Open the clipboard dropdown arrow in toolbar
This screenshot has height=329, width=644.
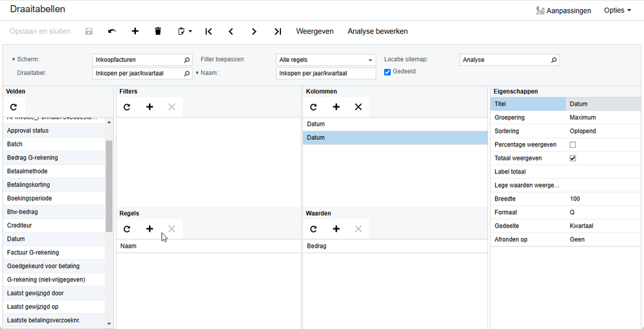pos(191,31)
